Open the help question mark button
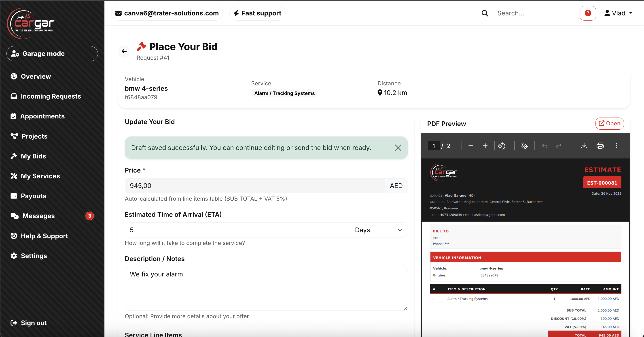The width and height of the screenshot is (644, 337). [x=588, y=13]
